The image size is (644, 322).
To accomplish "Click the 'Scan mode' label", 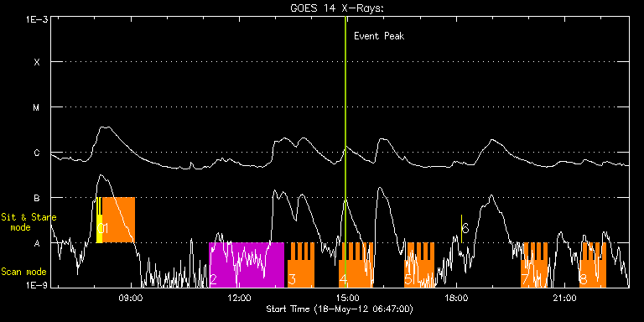I will (23, 272).
